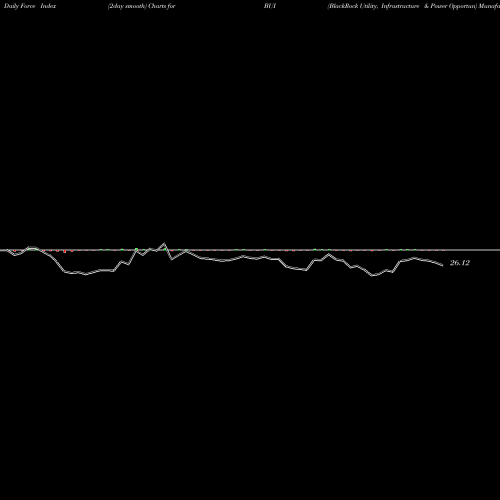The width and height of the screenshot is (500, 500).
Task: Click the 26.12 value label
Action: [x=460, y=263]
